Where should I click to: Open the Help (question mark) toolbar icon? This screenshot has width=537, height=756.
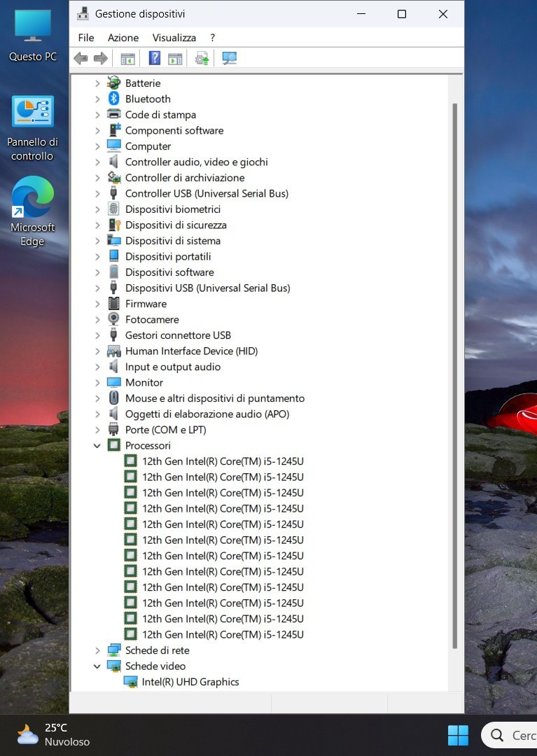154,58
